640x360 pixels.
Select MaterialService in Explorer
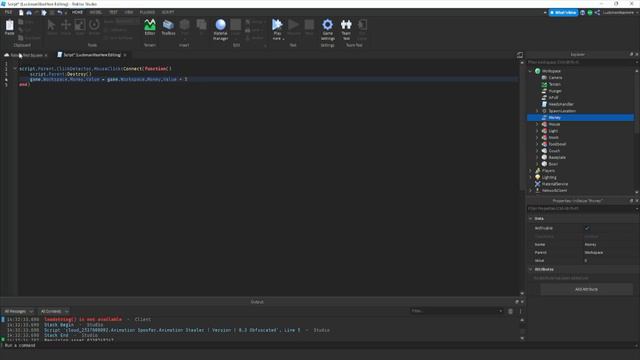tap(555, 184)
